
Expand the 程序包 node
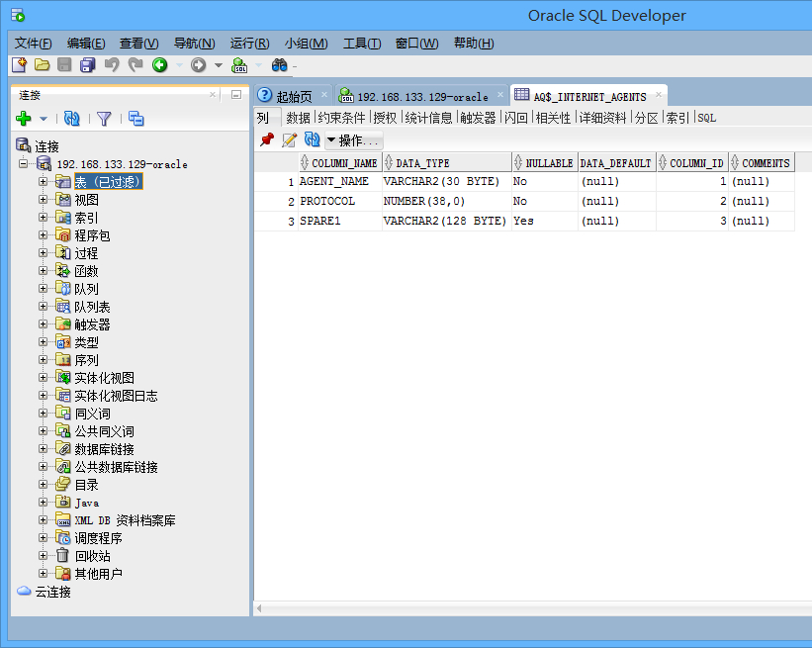pyautogui.click(x=43, y=235)
